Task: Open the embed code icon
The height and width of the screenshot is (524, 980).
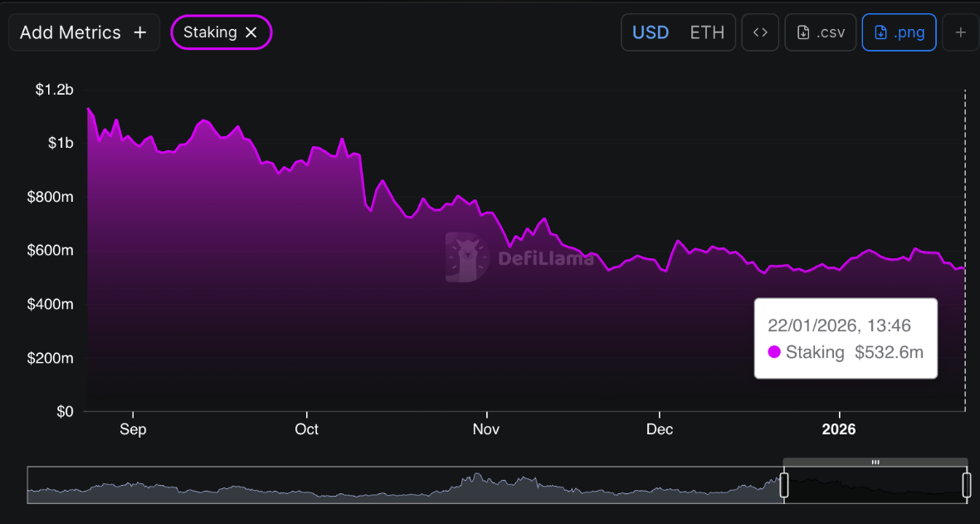Action: click(760, 32)
